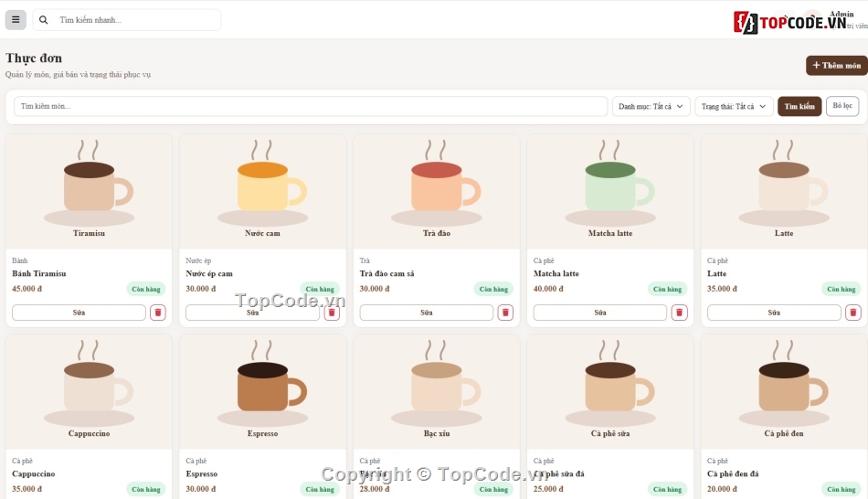This screenshot has width=868, height=499.
Task: Click 'Cà phê đen đá' item name
Action: [x=733, y=474]
